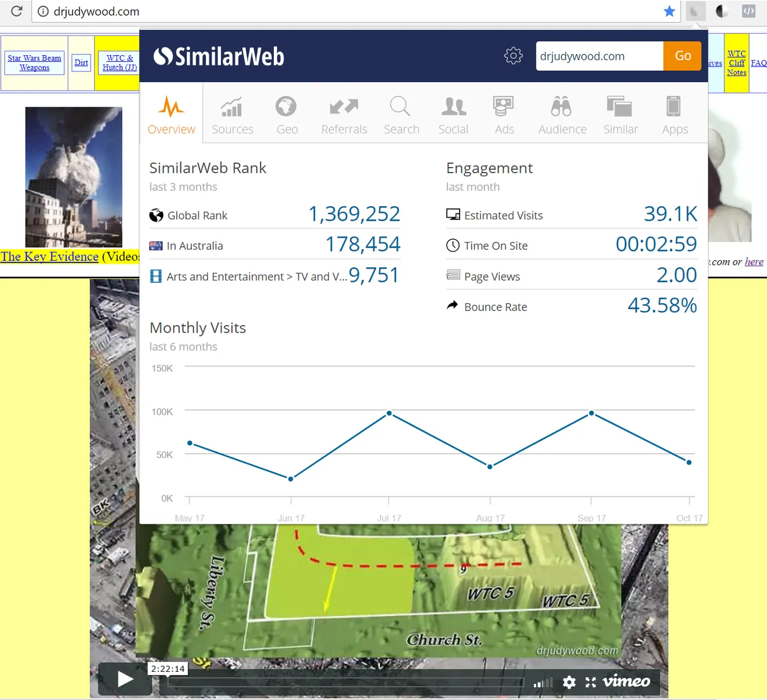The width and height of the screenshot is (767, 700).
Task: Open WTC & Hutch (JJ) link
Action: coord(120,62)
